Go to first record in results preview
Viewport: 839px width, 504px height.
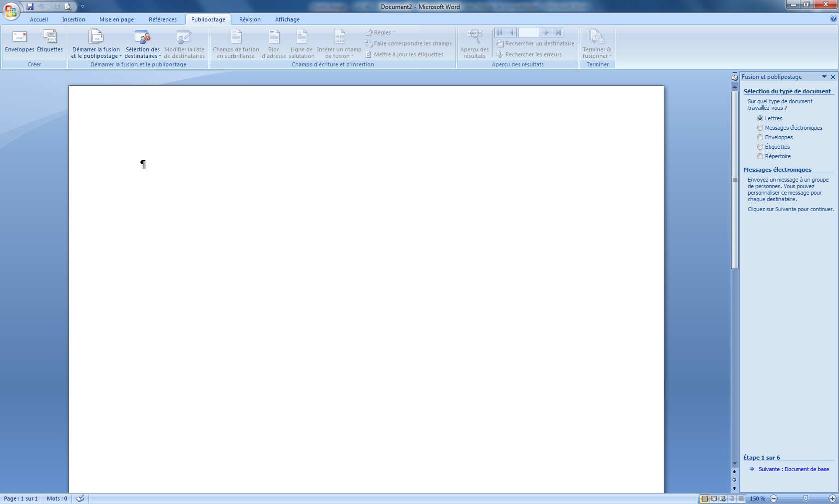500,32
